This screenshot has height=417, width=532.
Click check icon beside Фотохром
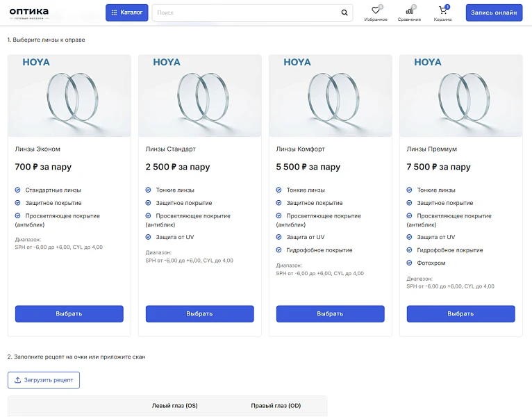pyautogui.click(x=410, y=263)
